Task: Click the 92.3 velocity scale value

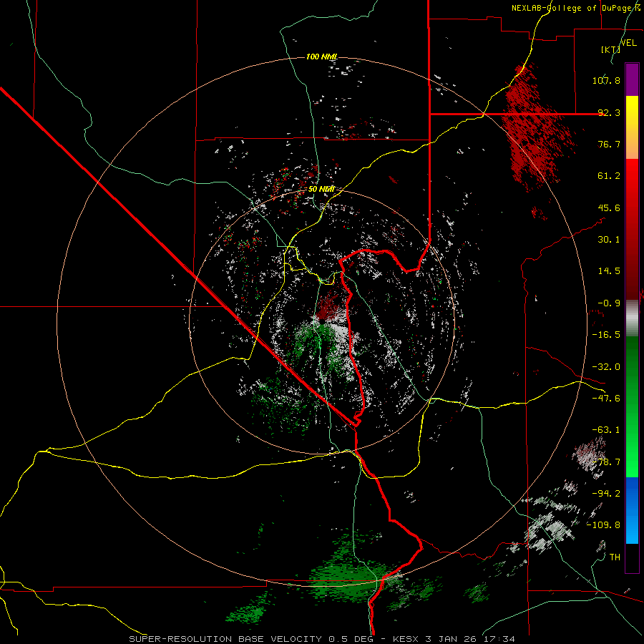Action: pos(609,112)
